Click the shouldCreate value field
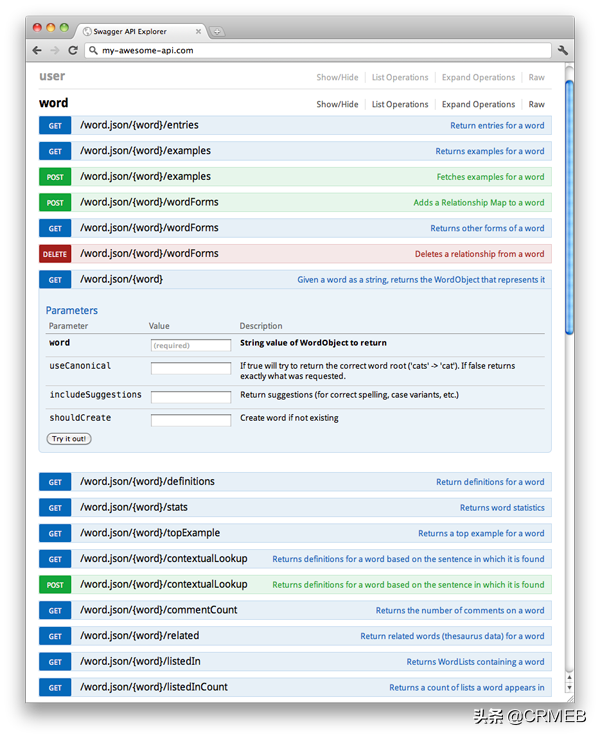600x738 pixels. pos(191,420)
